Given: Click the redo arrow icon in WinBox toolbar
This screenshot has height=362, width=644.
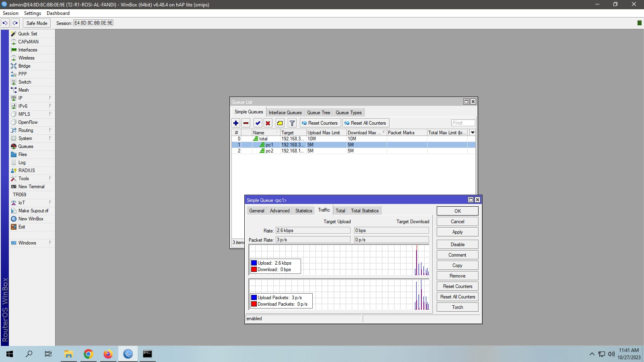Looking at the screenshot, I should click(15, 23).
